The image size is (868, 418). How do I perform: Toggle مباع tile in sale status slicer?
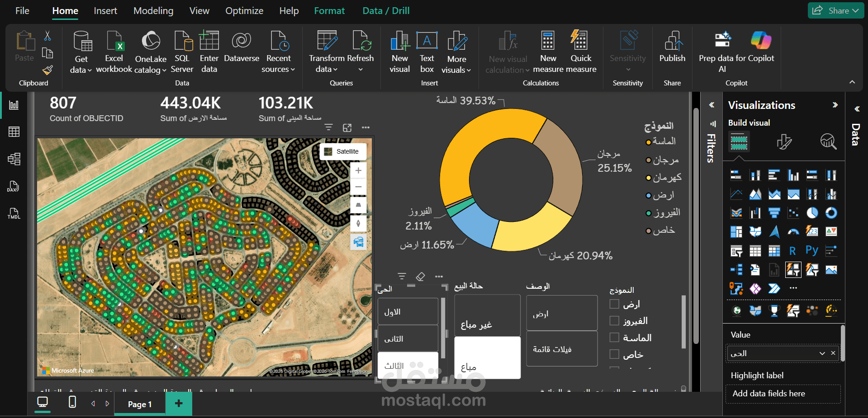487,357
